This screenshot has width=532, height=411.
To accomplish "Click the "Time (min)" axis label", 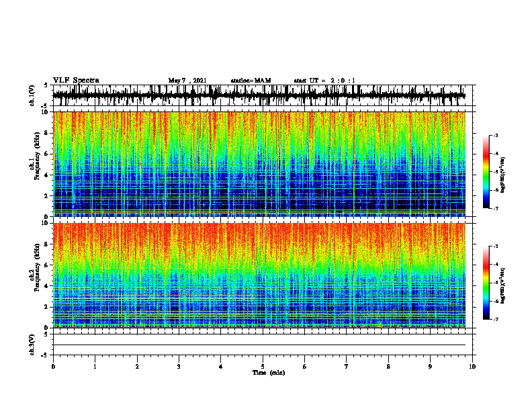I will click(269, 373).
